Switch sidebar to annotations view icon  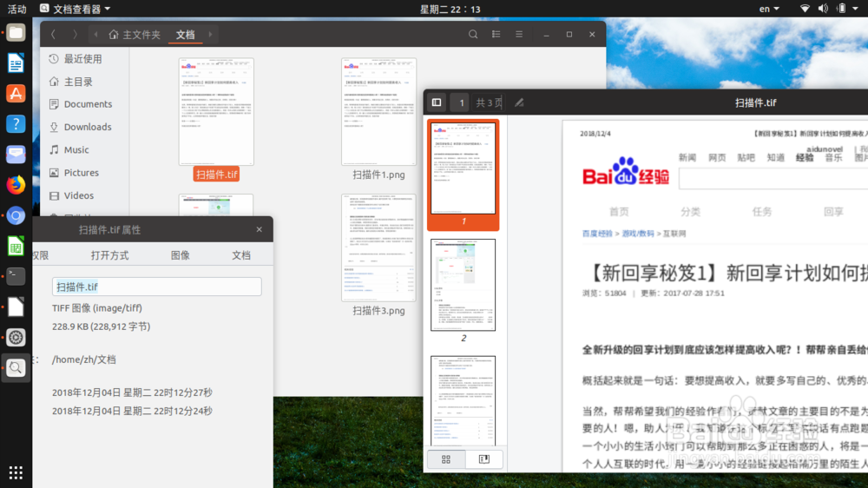click(x=483, y=459)
